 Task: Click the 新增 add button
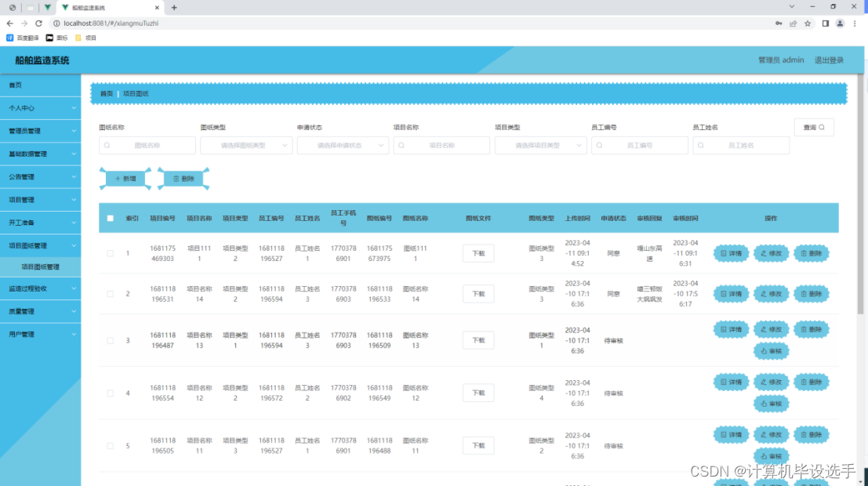[x=125, y=179]
